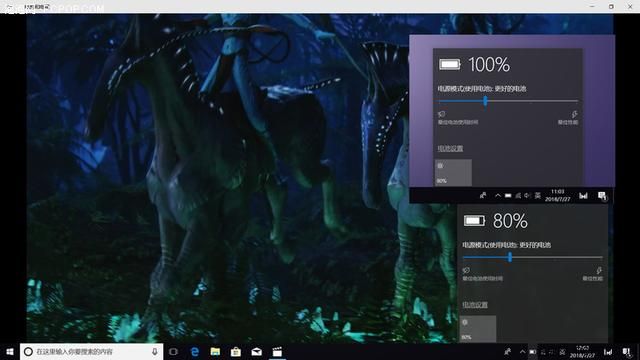Click best performance icon in the 80% flyout

click(598, 270)
